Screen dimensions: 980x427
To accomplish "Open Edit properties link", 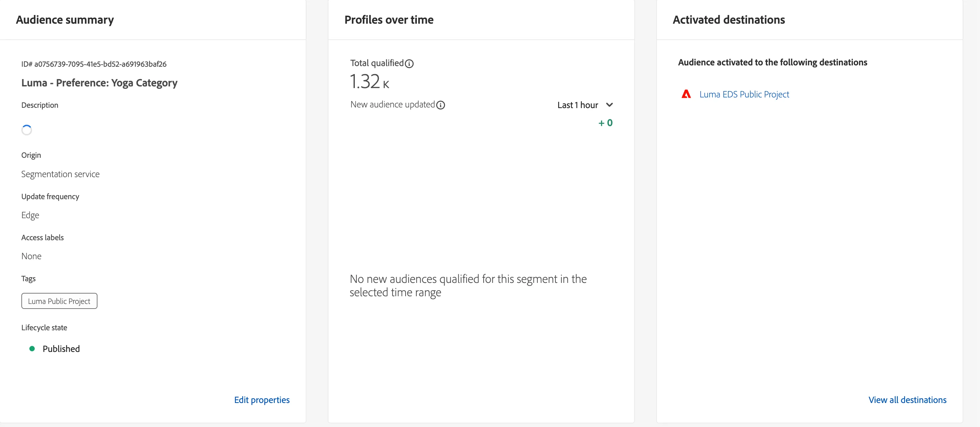I will 262,400.
